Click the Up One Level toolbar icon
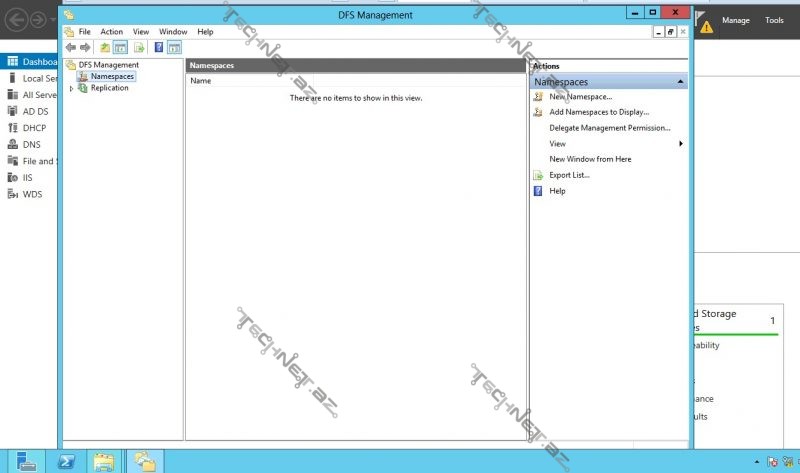Screen dimensions: 800x473 point(105,47)
